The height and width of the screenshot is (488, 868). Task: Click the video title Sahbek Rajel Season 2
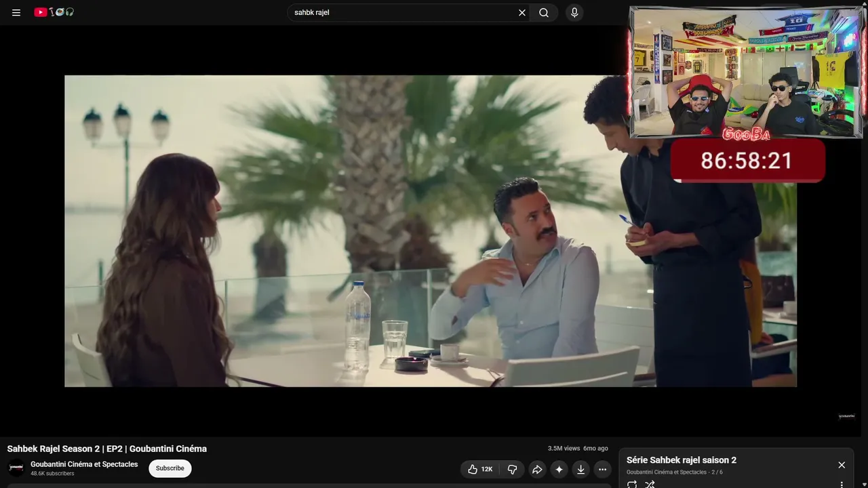point(107,449)
